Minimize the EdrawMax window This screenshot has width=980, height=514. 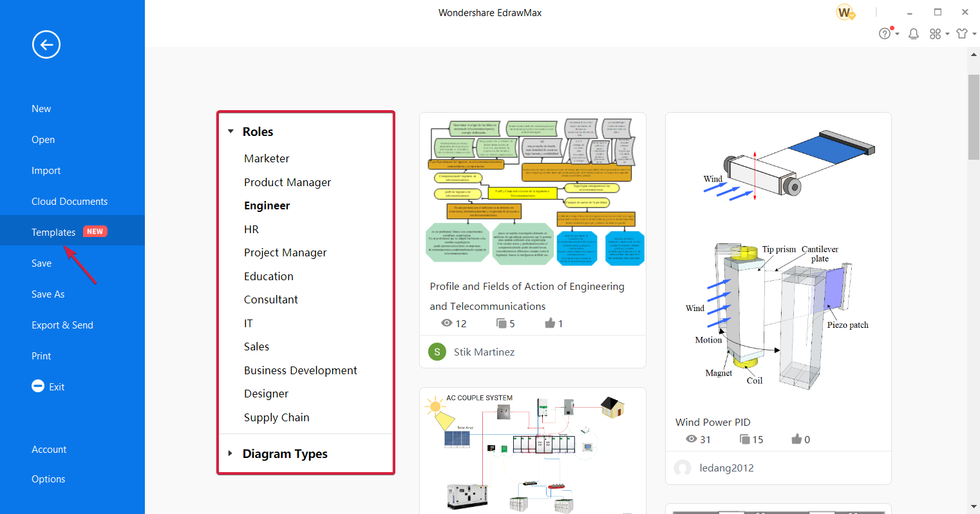(x=910, y=12)
